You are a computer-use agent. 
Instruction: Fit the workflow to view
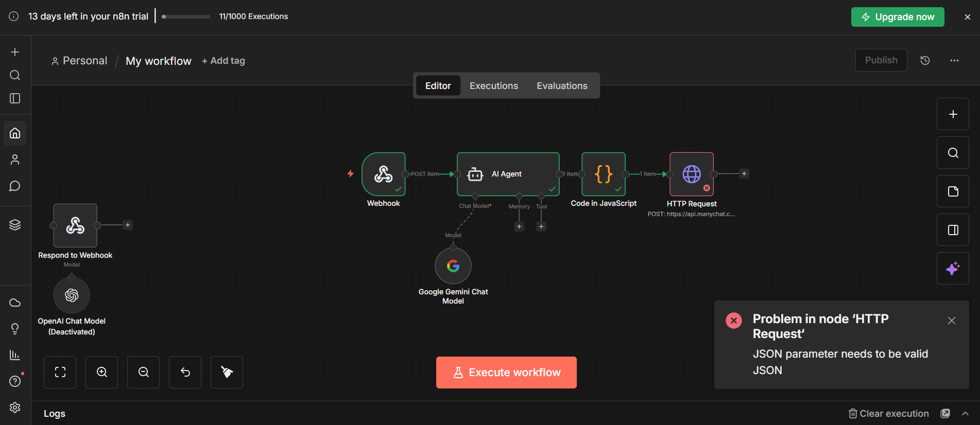point(60,372)
